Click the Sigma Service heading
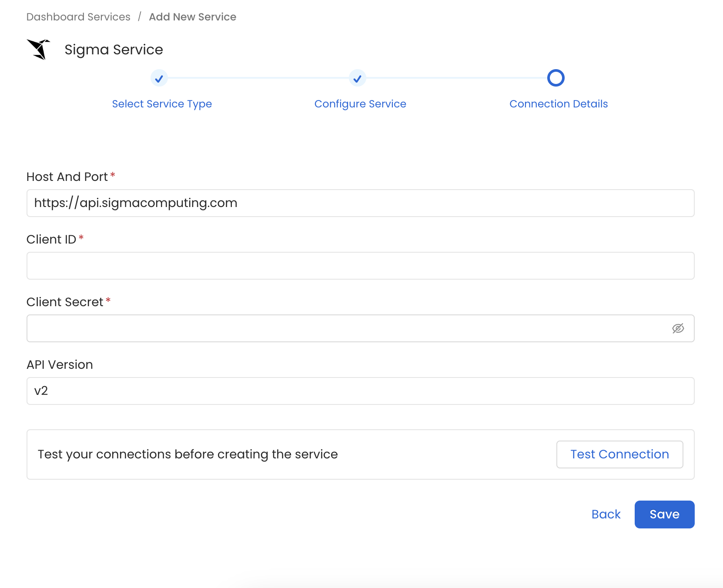Image resolution: width=723 pixels, height=588 pixels. 114,50
